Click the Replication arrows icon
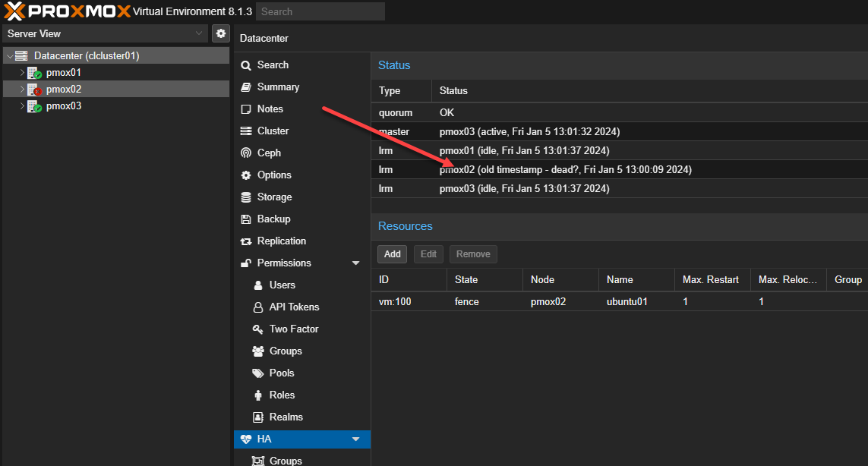This screenshot has height=466, width=868. pos(246,241)
